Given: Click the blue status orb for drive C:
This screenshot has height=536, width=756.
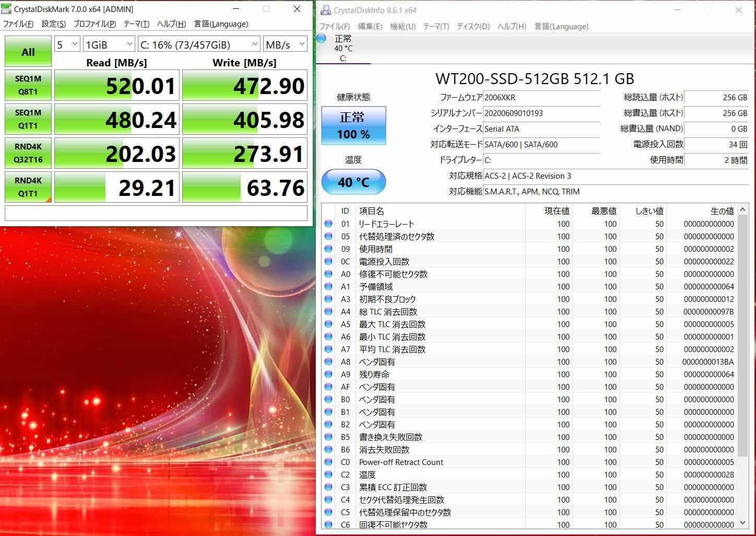Looking at the screenshot, I should click(x=322, y=38).
